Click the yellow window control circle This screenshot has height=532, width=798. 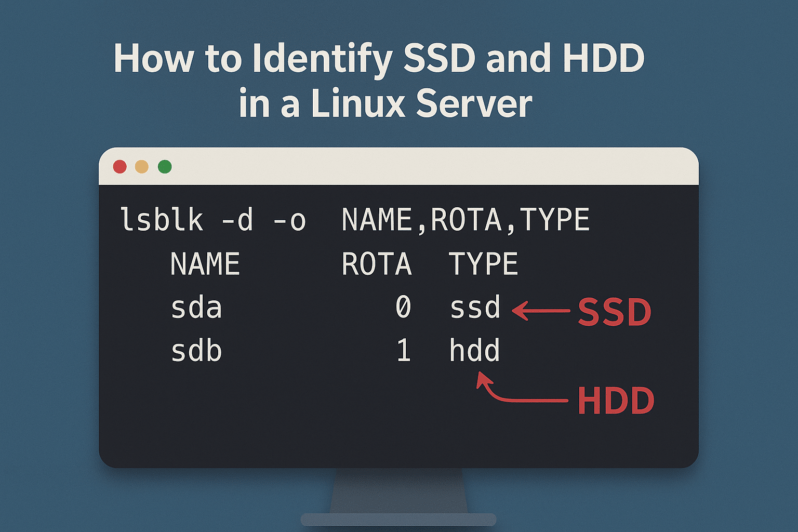click(142, 166)
